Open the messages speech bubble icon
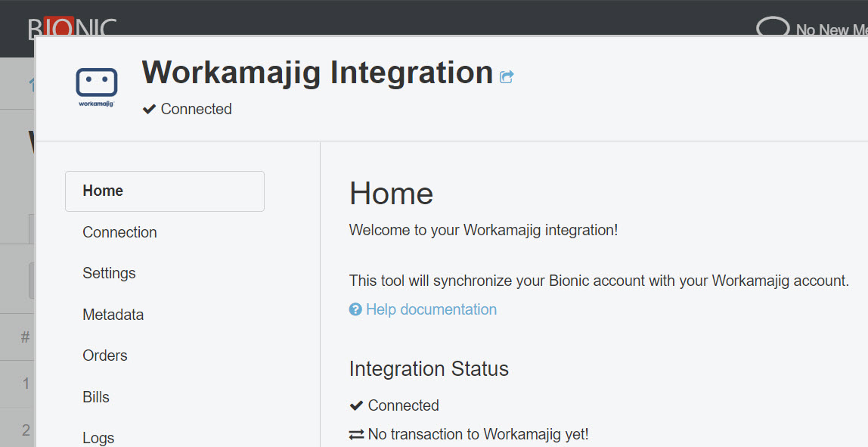Viewport: 868px width, 447px height. click(x=773, y=27)
